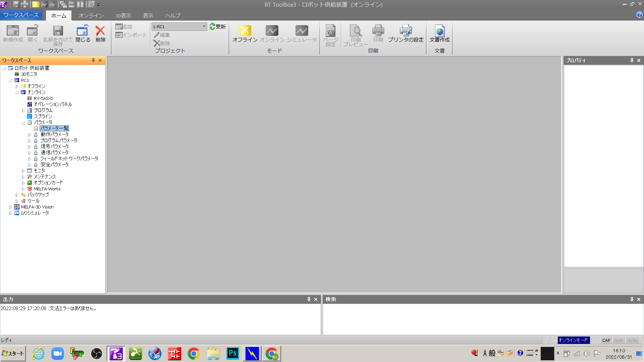This screenshot has width=644, height=362.
Task: Open the ヘルプ ribbon tab
Action: [x=172, y=15]
